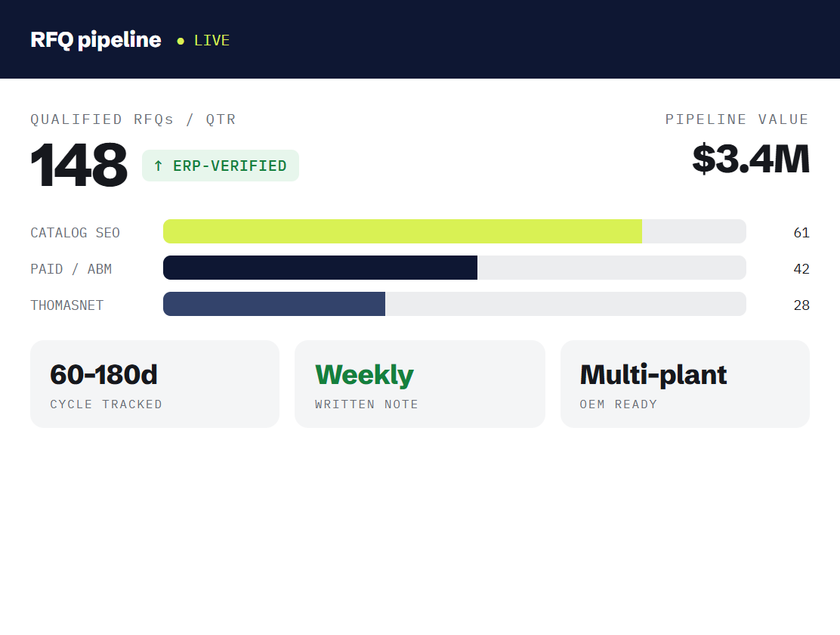Select the ERP-VERIFIED badge
This screenshot has height=635, width=840.
[220, 166]
